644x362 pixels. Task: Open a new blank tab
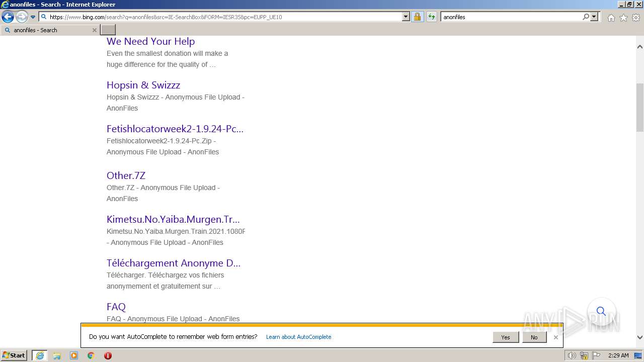point(108,30)
